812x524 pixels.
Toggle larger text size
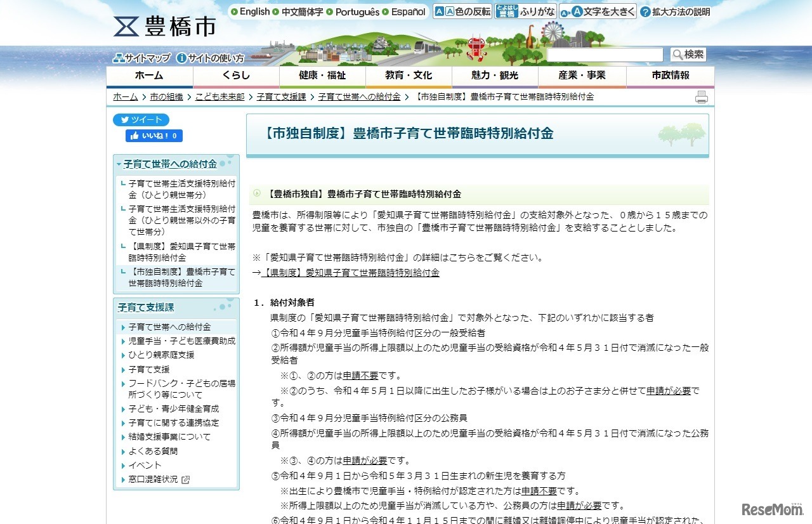597,11
